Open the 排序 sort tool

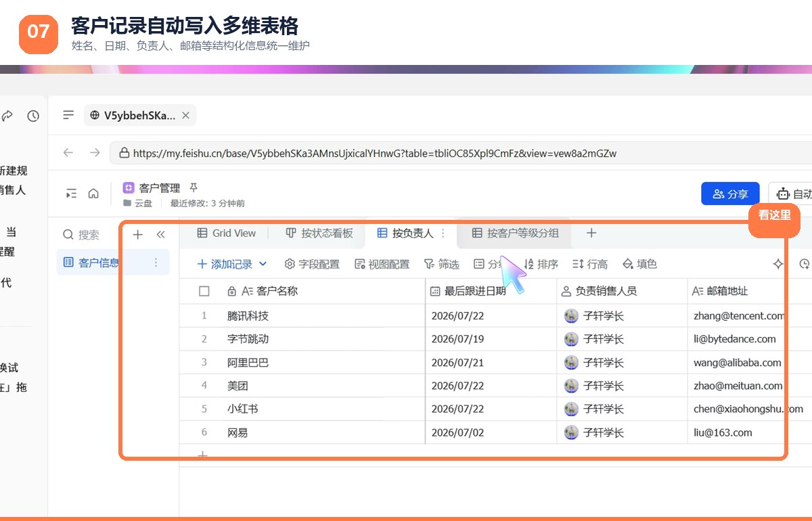(541, 264)
